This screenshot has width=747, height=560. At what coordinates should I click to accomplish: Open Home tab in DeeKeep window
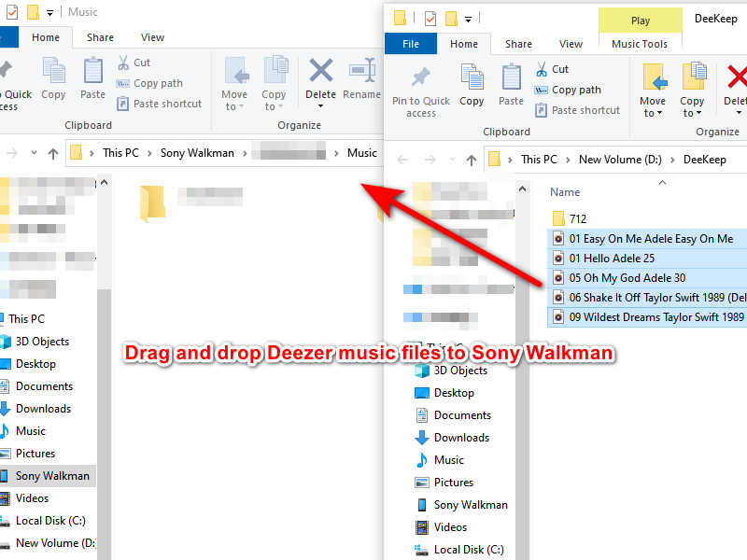click(x=464, y=44)
